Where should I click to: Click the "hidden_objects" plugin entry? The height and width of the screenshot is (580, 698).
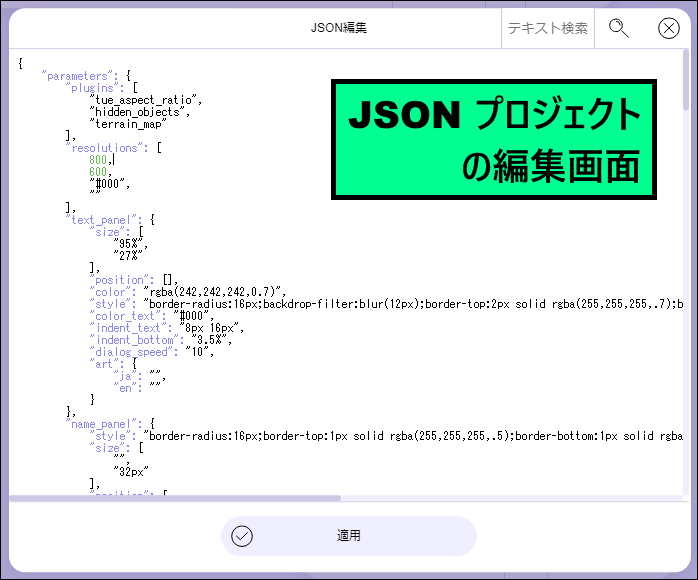click(x=139, y=112)
